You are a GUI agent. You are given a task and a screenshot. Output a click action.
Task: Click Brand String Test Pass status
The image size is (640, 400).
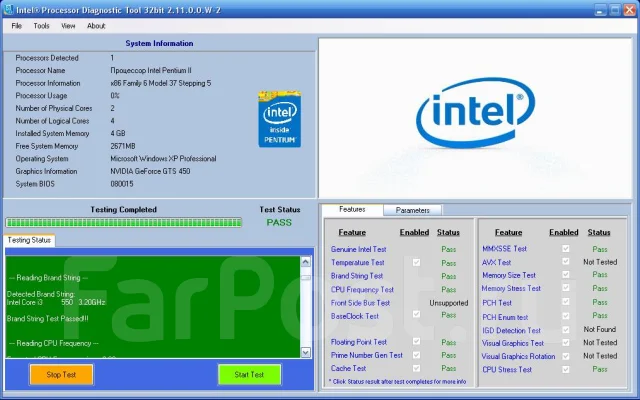(449, 276)
